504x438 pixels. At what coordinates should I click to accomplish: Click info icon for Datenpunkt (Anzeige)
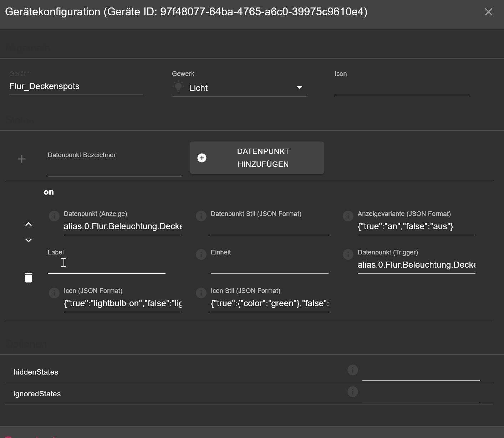coord(54,216)
